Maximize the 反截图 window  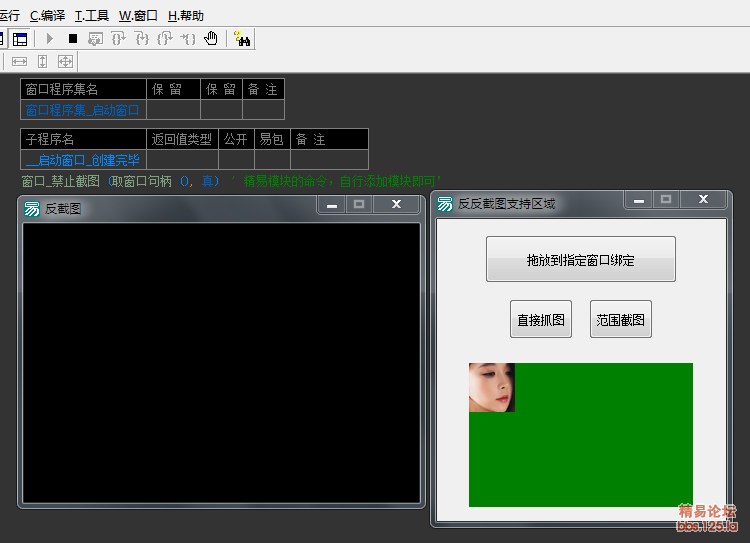(359, 205)
